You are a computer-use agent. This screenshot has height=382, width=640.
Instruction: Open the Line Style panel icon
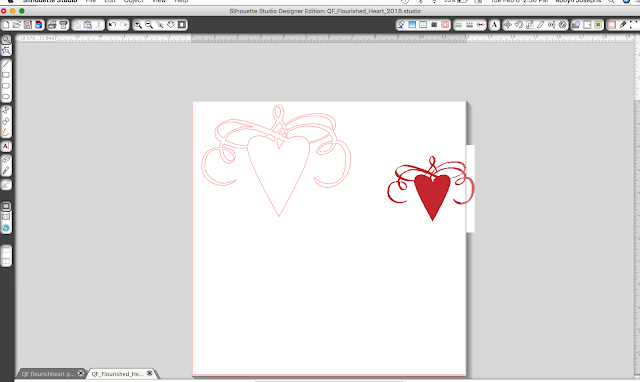[469, 25]
